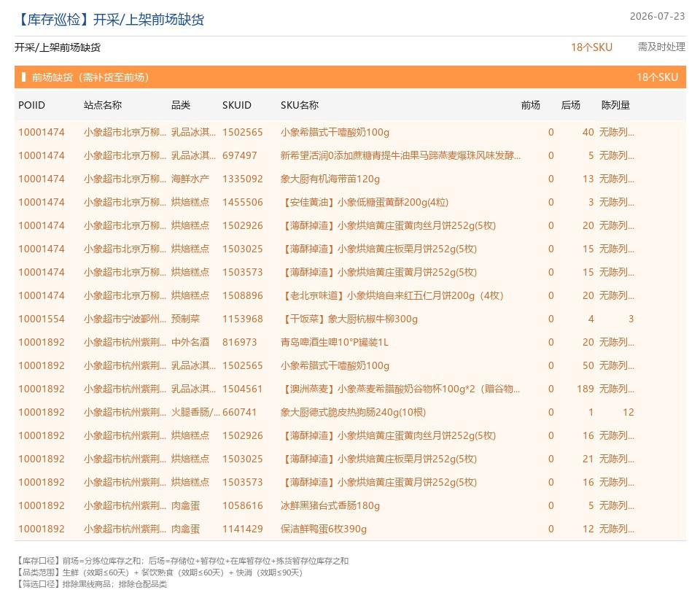
Task: Click the SKU名称 column header
Action: [x=300, y=106]
